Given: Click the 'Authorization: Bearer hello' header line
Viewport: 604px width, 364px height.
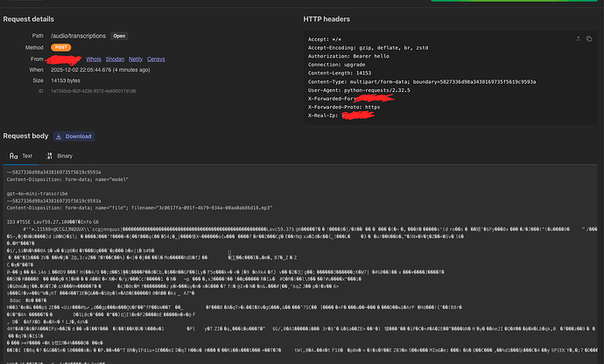Looking at the screenshot, I should [348, 56].
